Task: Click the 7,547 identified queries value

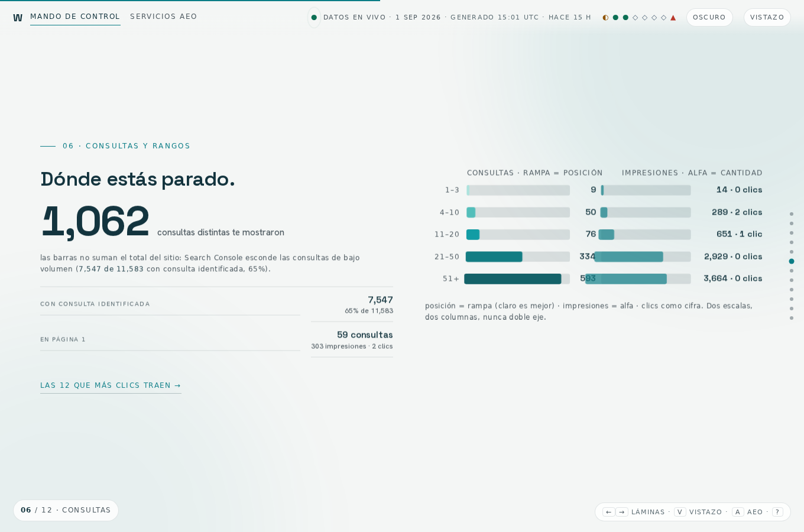Action: tap(380, 300)
